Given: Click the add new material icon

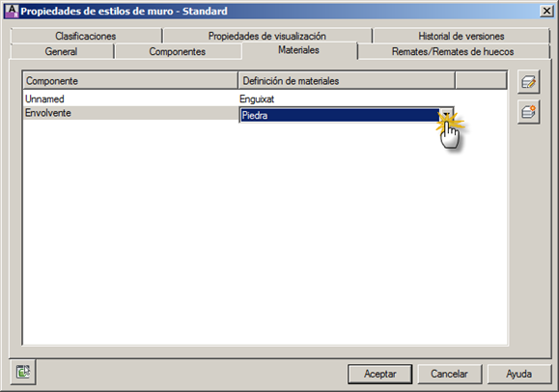Looking at the screenshot, I should pos(528,112).
